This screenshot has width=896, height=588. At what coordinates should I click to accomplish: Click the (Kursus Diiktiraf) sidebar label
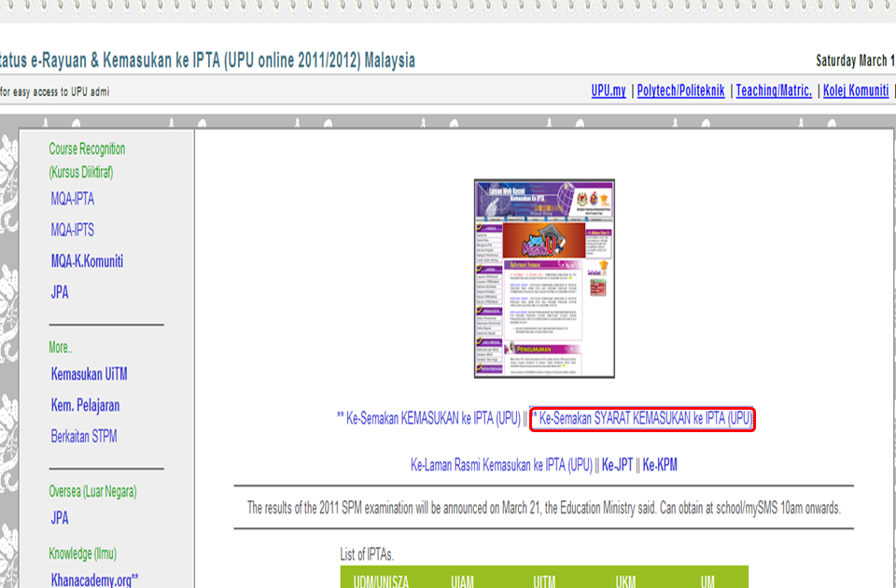[x=81, y=172]
